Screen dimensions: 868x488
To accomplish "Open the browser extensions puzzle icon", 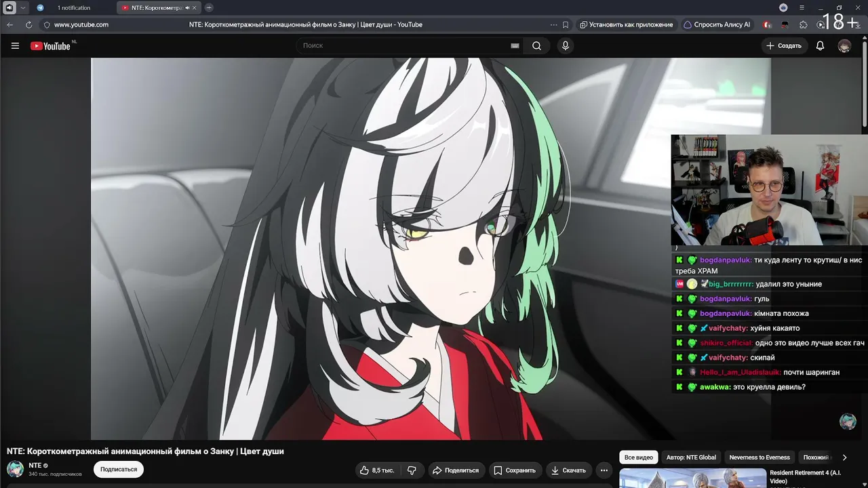I will click(804, 24).
